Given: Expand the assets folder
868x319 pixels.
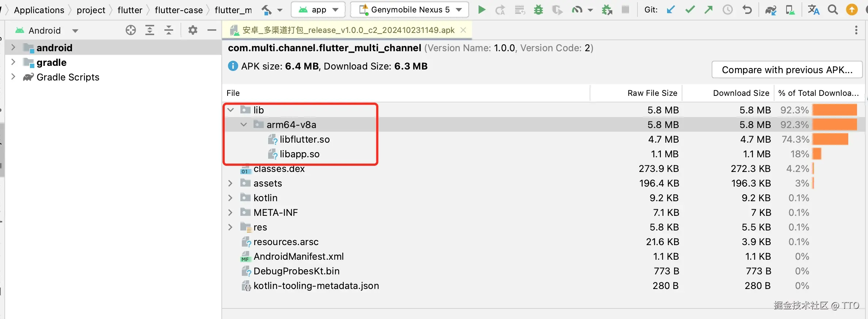Looking at the screenshot, I should (231, 183).
